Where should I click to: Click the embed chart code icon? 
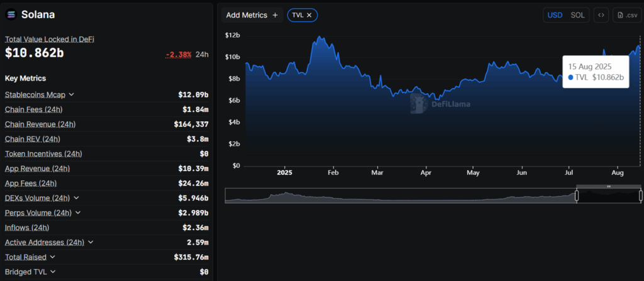(x=601, y=15)
